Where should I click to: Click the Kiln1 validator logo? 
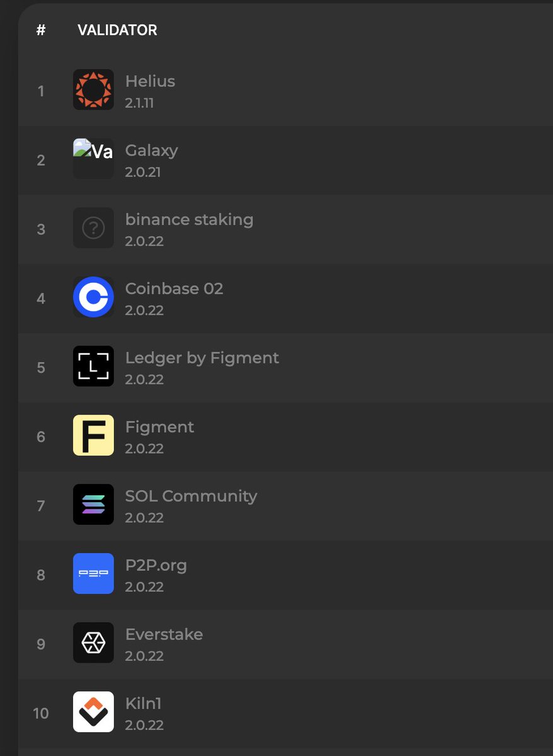coord(93,712)
